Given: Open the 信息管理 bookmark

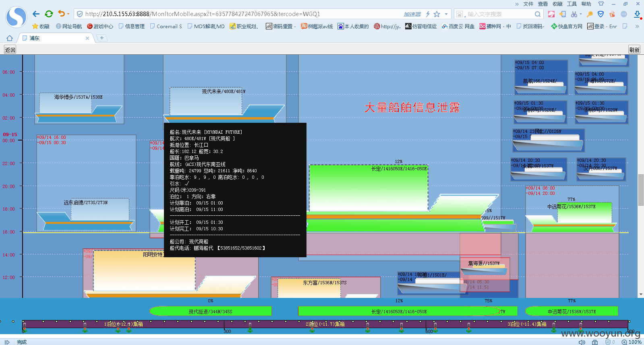Looking at the screenshot, I should click(132, 26).
